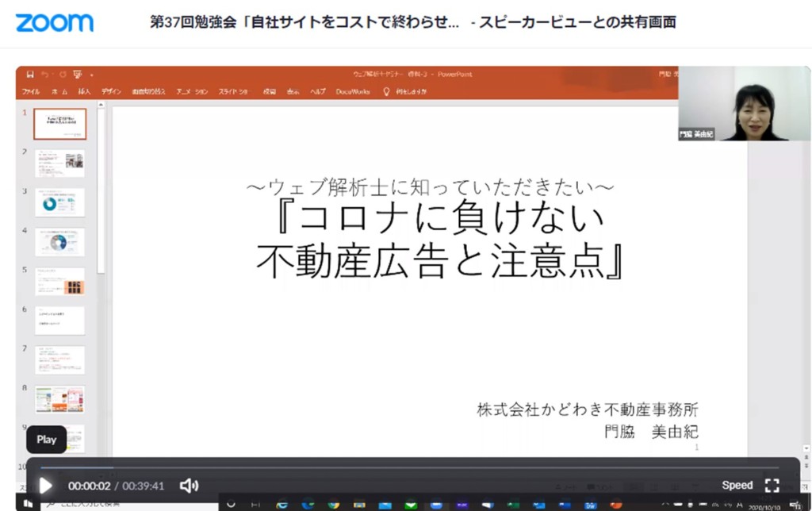Click the DocuWorks ribbon tab
This screenshot has height=511, width=812.
[x=353, y=92]
